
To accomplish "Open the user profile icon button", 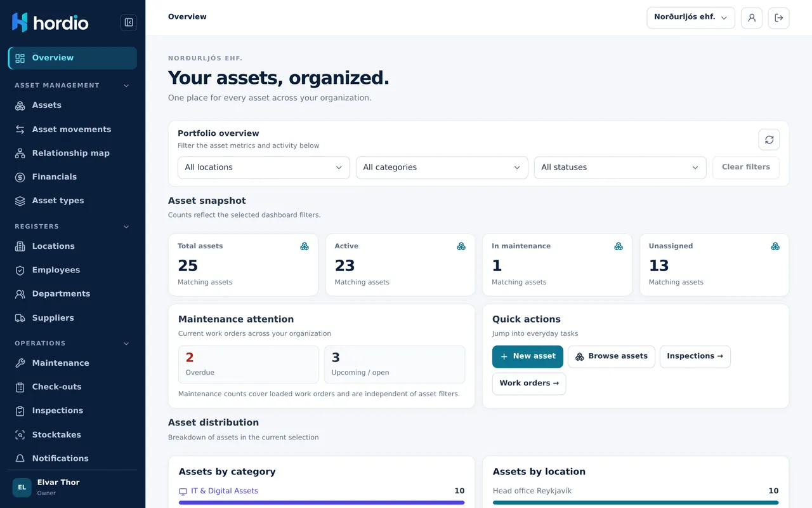I will pyautogui.click(x=752, y=18).
